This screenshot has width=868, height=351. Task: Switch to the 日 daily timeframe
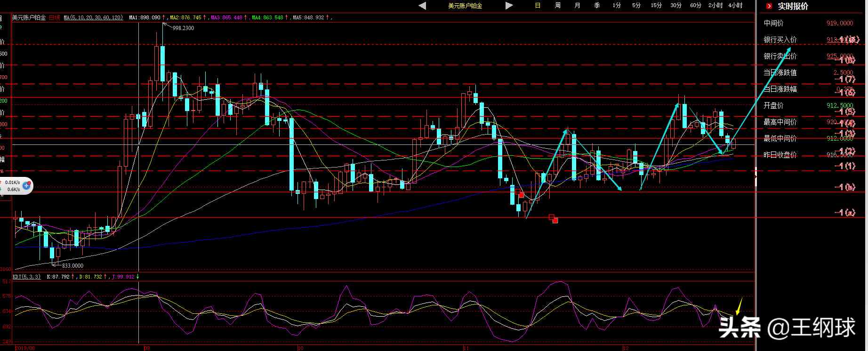[x=538, y=6]
